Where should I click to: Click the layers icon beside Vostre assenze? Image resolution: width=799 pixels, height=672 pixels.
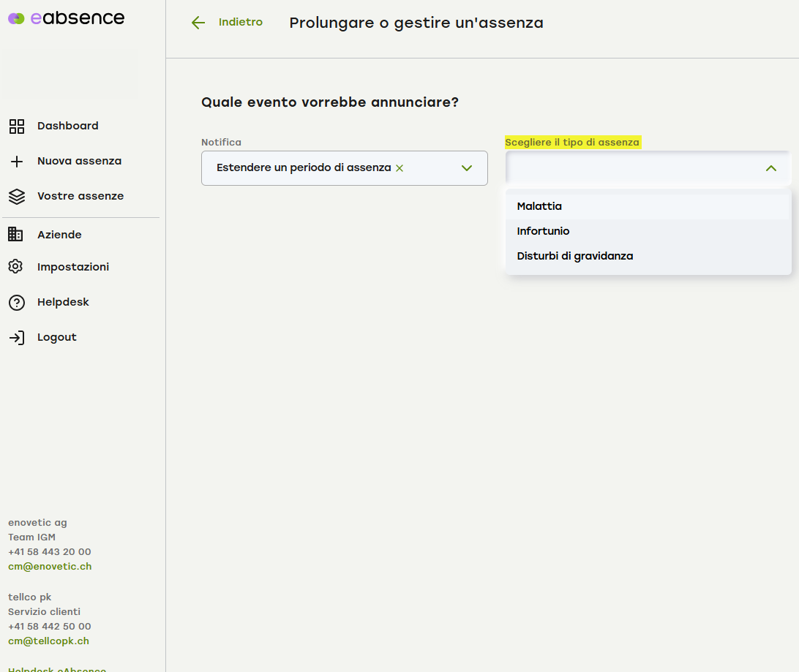pos(16,197)
